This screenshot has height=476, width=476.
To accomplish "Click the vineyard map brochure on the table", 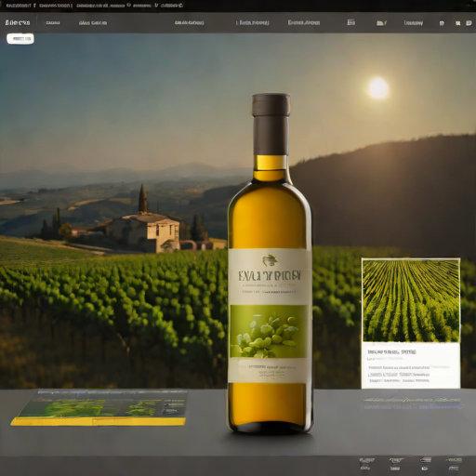I will [x=99, y=407].
